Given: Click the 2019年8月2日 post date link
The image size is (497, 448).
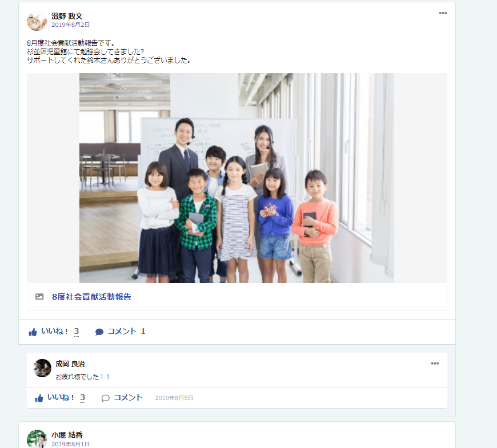Looking at the screenshot, I should click(x=71, y=25).
